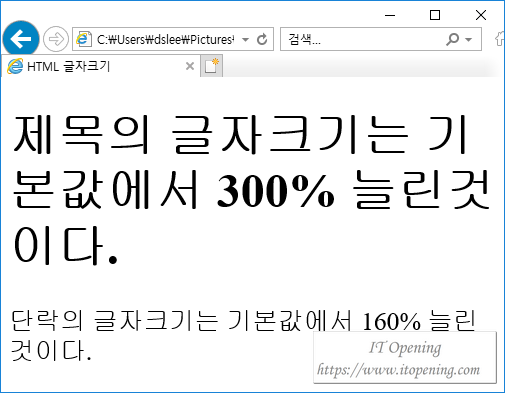Click the IE logo on the tab
This screenshot has height=393, width=505.
(15, 66)
